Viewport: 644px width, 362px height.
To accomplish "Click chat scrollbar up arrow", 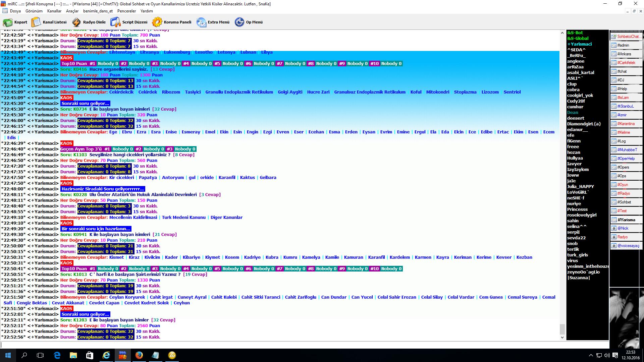I will coord(562,33).
